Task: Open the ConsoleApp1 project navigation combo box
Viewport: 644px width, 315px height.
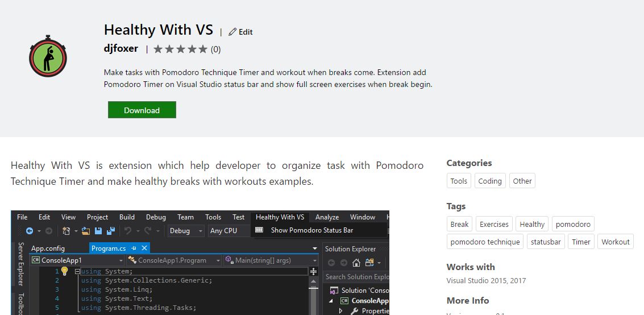Action: (x=77, y=260)
